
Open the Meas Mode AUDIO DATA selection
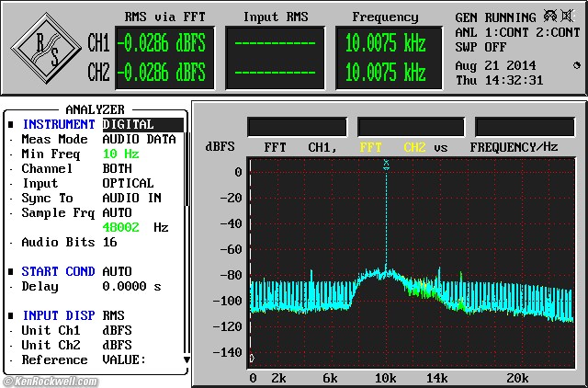[x=138, y=139]
